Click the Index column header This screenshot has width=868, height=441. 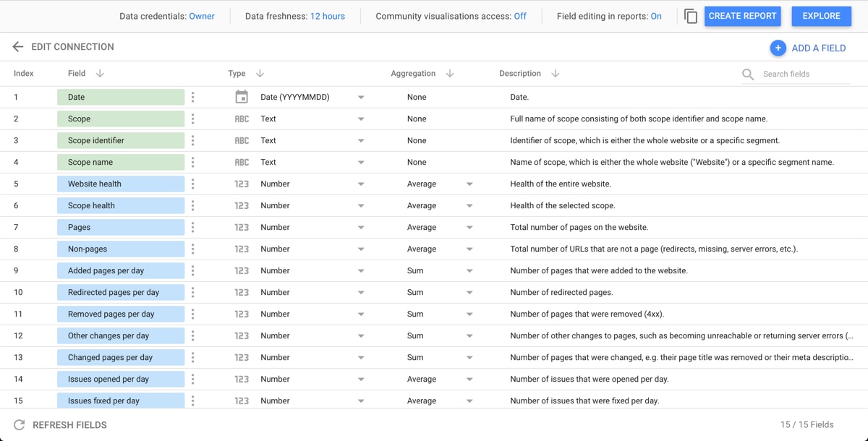pos(24,74)
